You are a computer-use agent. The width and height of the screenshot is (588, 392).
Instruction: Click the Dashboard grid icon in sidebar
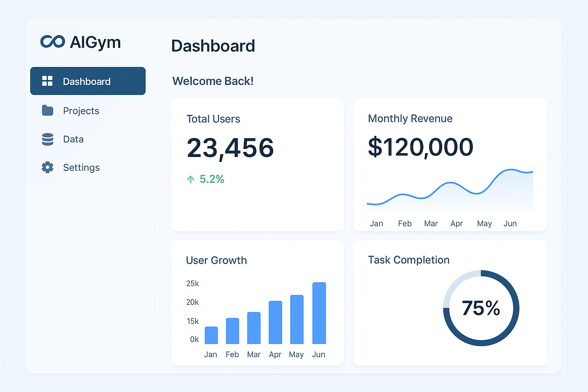tap(47, 81)
